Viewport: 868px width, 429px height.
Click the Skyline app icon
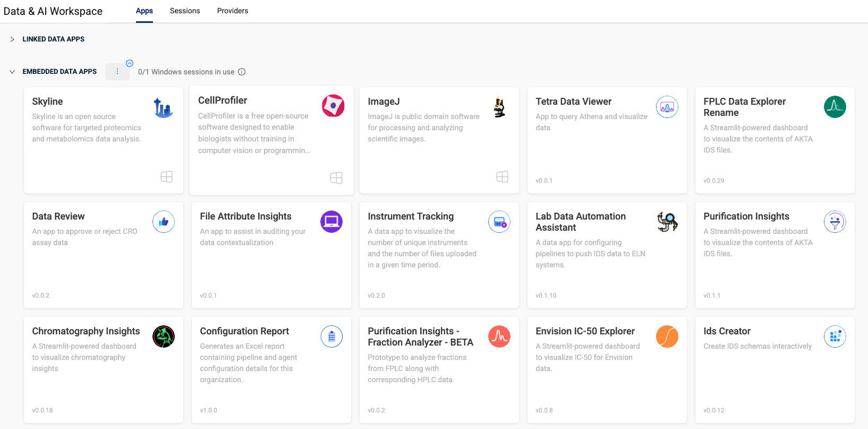pos(163,108)
